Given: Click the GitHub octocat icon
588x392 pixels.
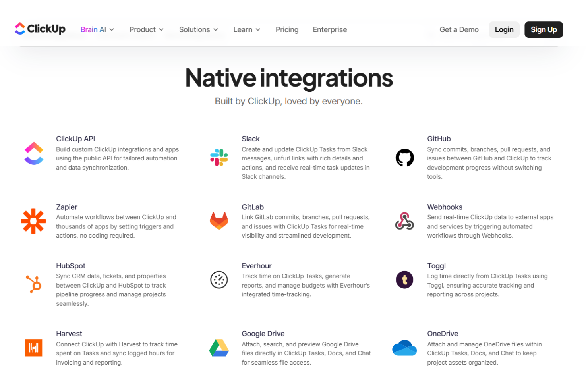Looking at the screenshot, I should coord(404,158).
